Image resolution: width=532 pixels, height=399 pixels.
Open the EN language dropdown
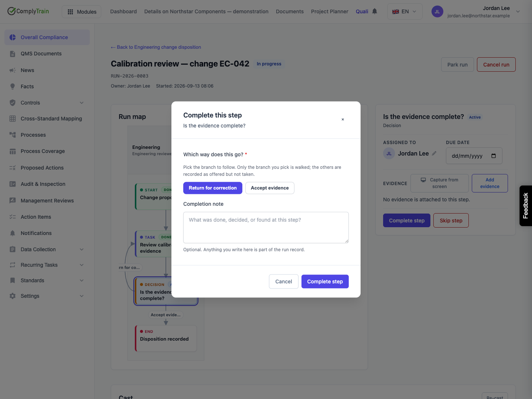click(405, 11)
